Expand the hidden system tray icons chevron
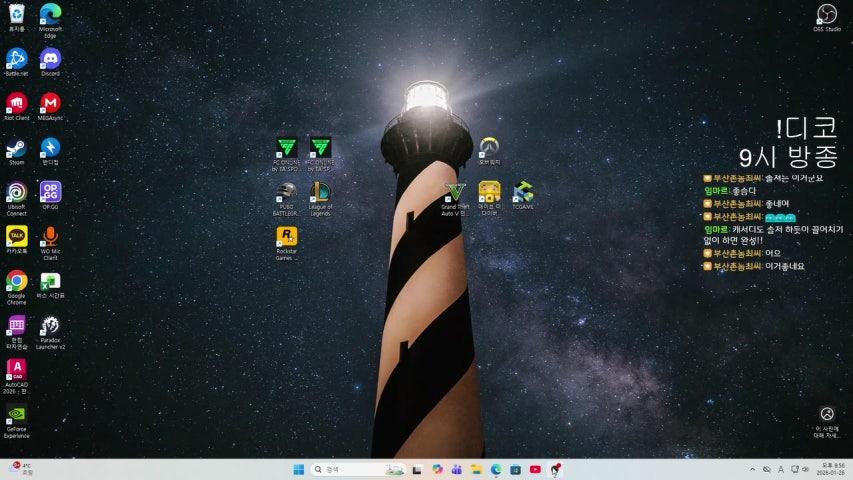 pyautogui.click(x=752, y=469)
